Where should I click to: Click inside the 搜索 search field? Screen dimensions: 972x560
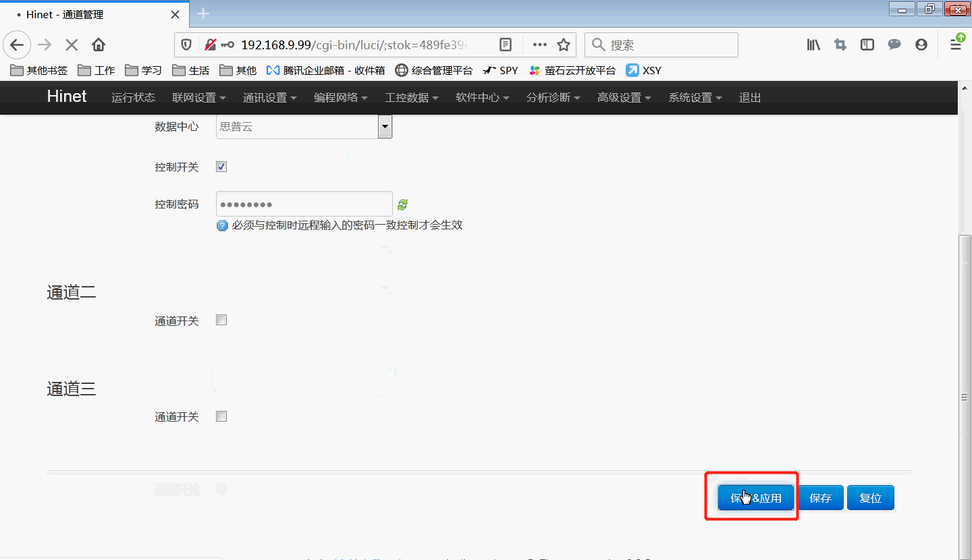661,45
